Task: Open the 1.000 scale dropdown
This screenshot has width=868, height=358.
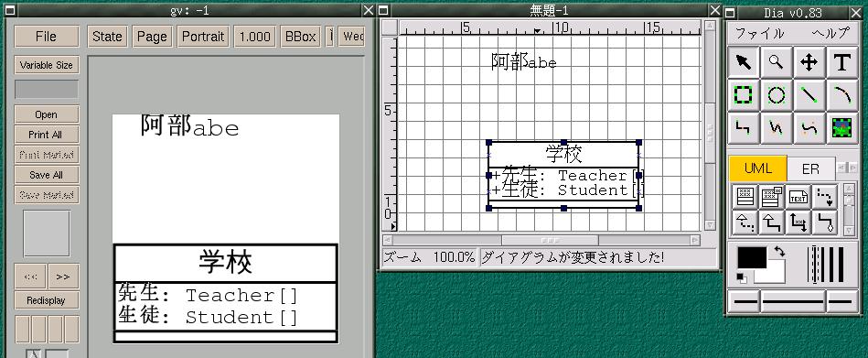Action: 254,37
